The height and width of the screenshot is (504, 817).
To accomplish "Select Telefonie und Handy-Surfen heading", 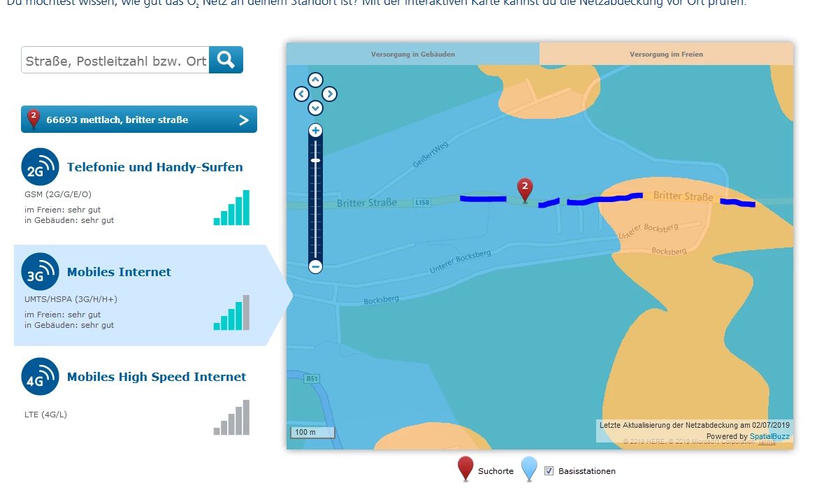I will tap(154, 167).
